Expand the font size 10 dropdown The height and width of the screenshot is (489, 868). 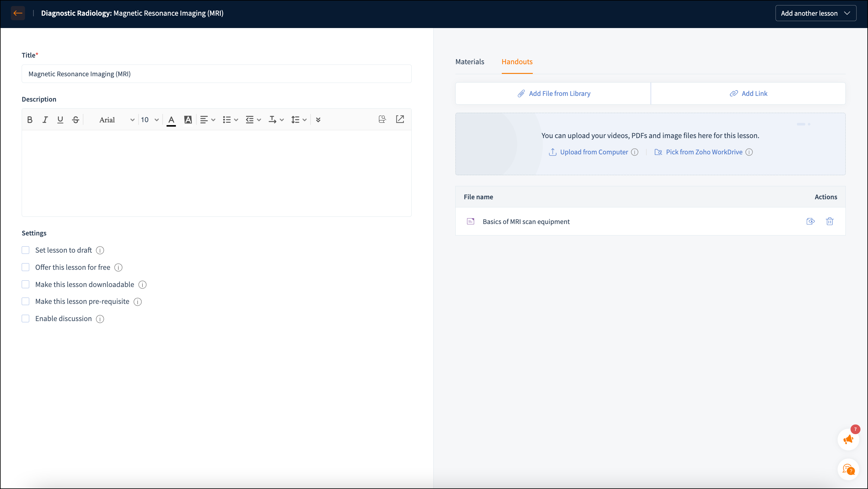tap(150, 120)
